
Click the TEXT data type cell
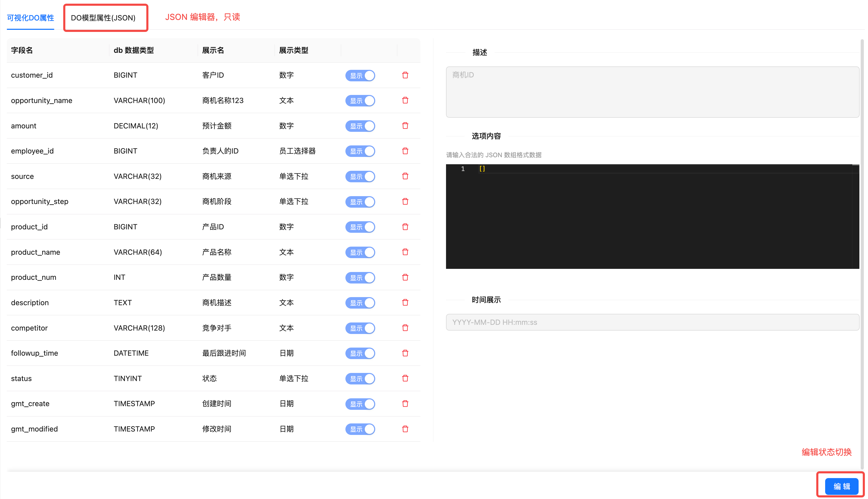tap(123, 303)
